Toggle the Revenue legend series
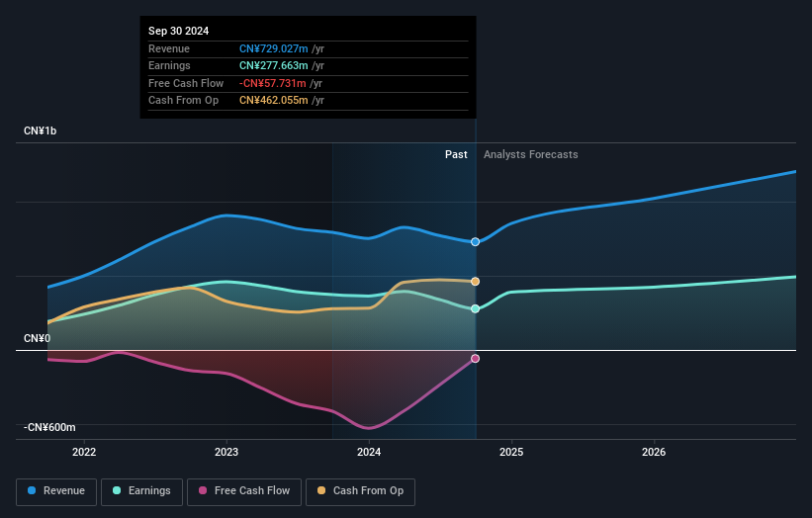Viewport: 812px width, 518px height. click(56, 491)
